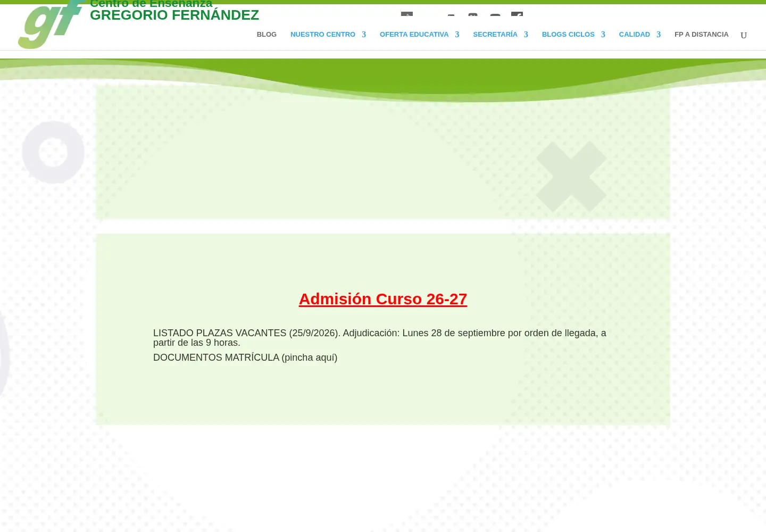
Task: Open the FP a Distancia menu item
Action: point(701,35)
